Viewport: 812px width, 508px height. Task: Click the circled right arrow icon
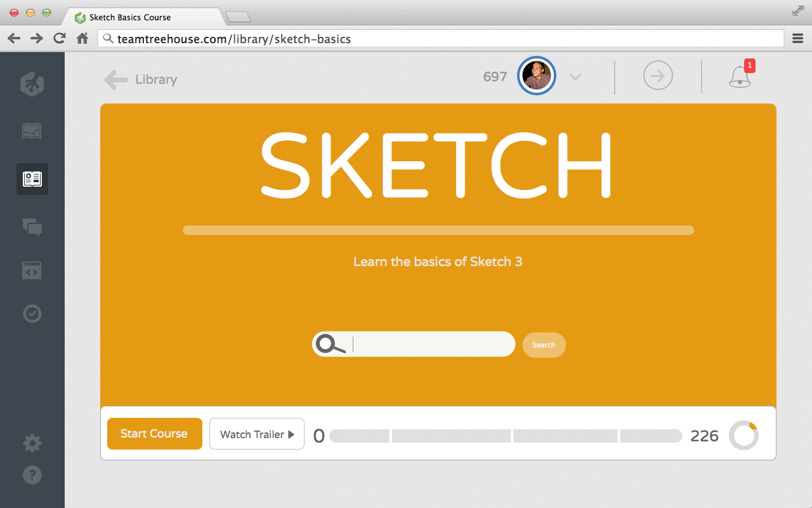pyautogui.click(x=658, y=76)
